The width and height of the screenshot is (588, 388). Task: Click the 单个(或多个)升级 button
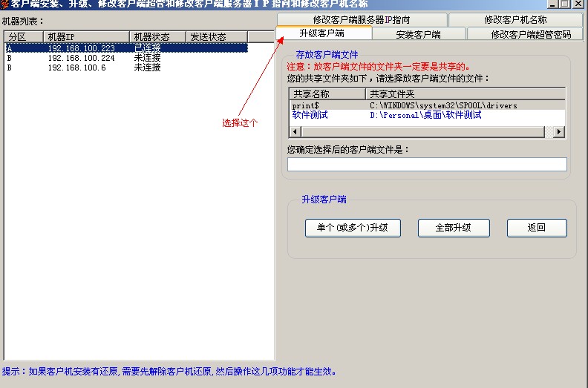click(x=353, y=228)
